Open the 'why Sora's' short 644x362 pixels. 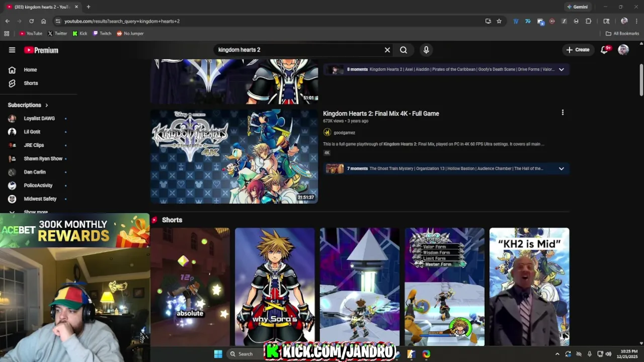(x=275, y=287)
